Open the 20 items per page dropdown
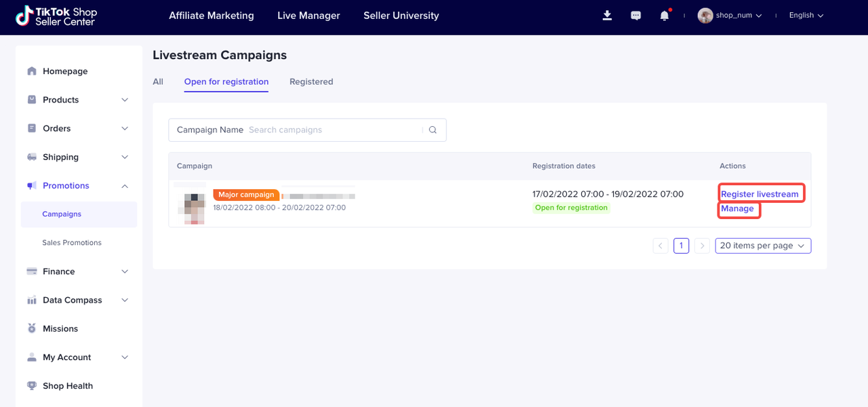The image size is (868, 407). tap(763, 246)
